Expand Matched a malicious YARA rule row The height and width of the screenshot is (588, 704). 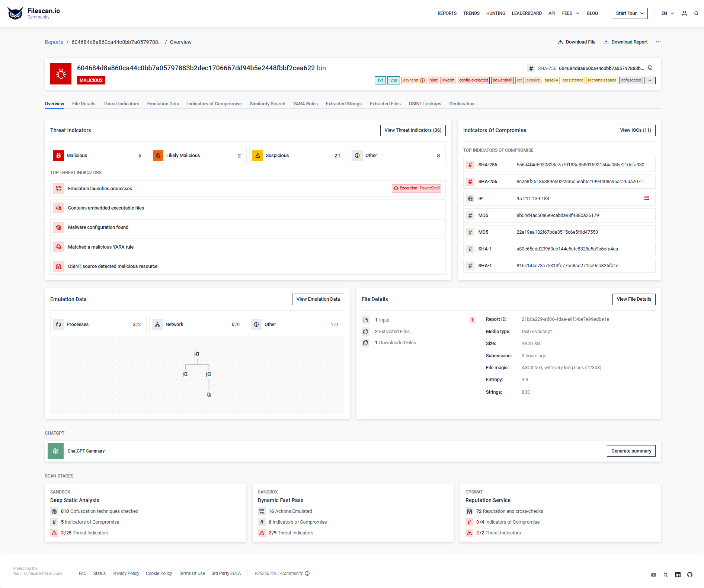248,247
